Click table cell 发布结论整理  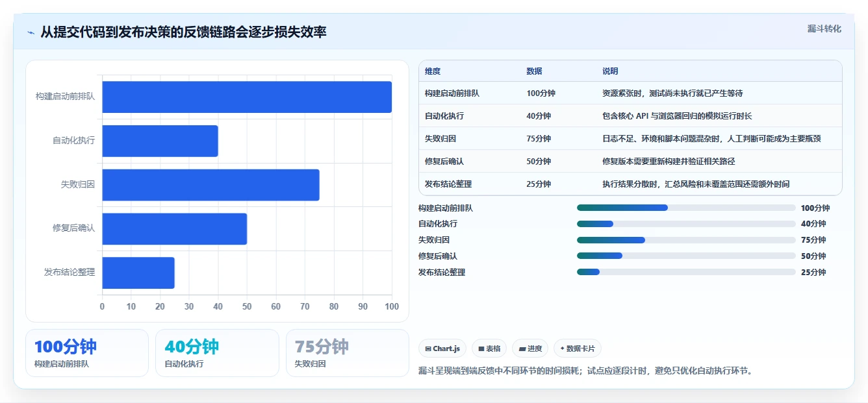click(x=448, y=184)
